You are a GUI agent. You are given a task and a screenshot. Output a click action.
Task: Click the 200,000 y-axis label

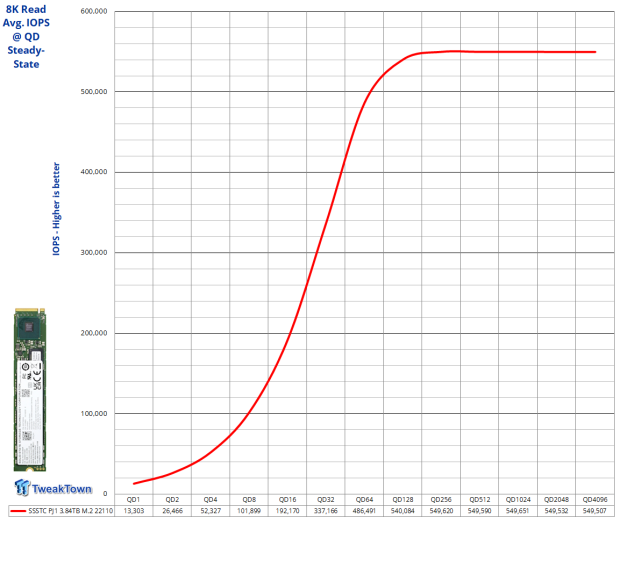(94, 333)
